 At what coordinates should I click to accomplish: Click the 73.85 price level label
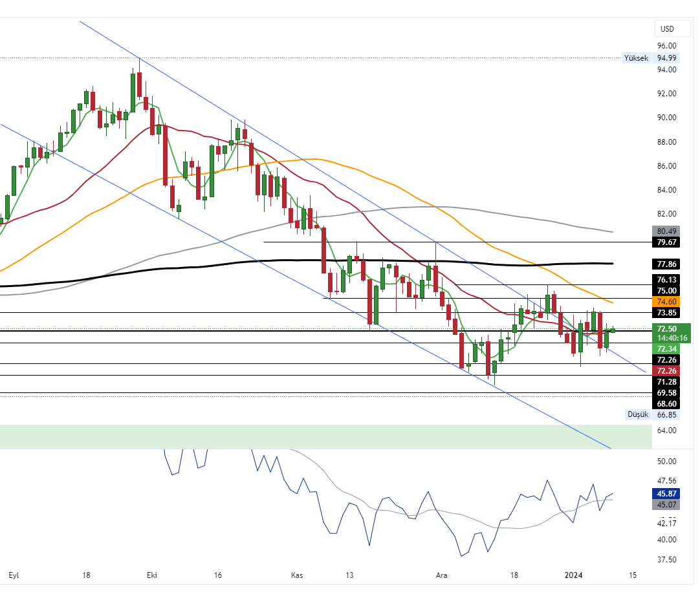666,313
